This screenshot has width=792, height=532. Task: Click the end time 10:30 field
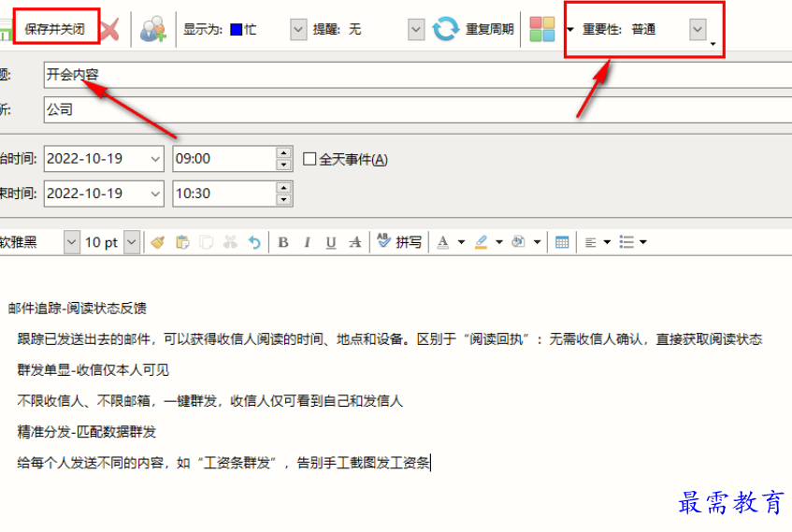pos(224,194)
